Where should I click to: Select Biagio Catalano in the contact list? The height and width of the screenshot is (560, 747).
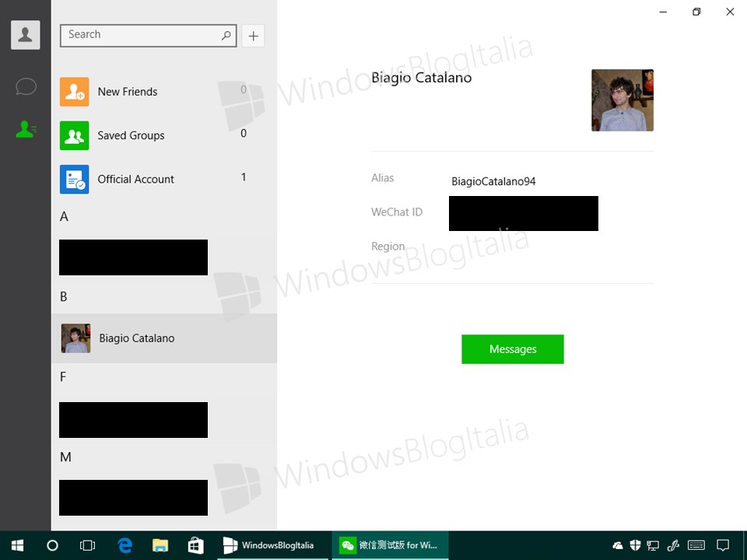[164, 338]
